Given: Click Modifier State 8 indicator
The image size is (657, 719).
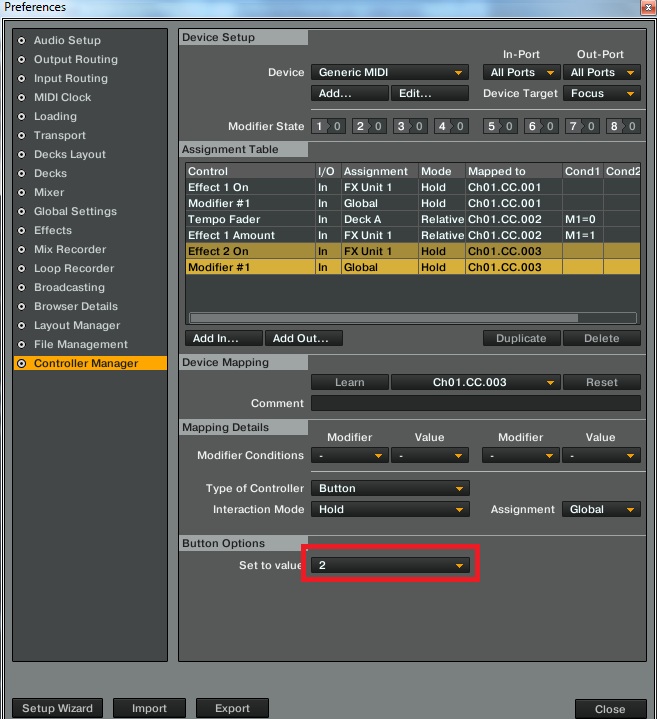Looking at the screenshot, I should coord(623,126).
